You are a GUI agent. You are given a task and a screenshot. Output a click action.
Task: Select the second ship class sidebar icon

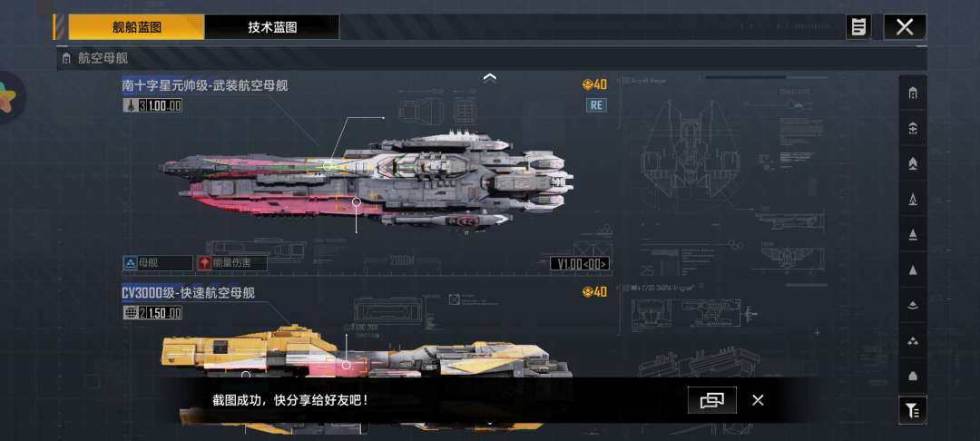[x=913, y=129]
